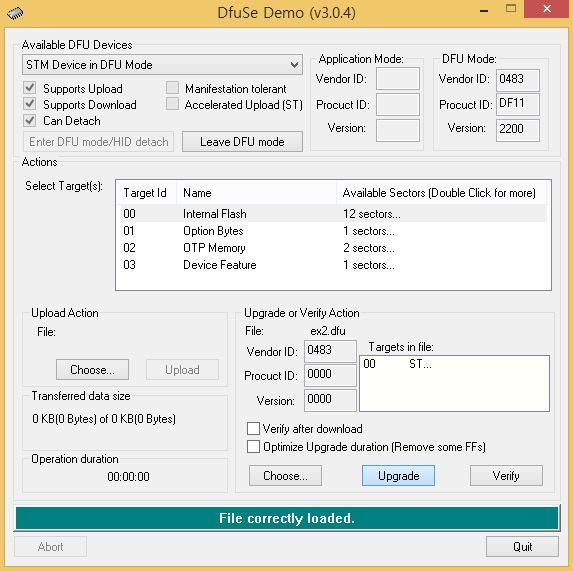Click the Target Id column header
This screenshot has width=573, height=571.
147,193
